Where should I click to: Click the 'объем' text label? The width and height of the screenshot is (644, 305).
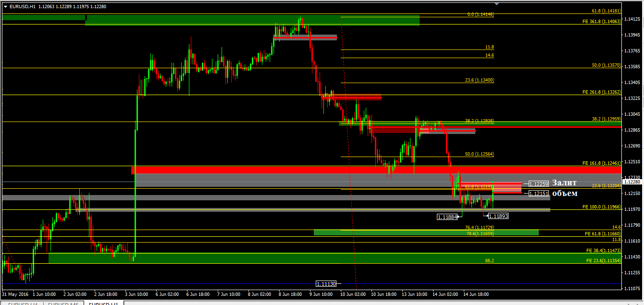[x=565, y=193]
